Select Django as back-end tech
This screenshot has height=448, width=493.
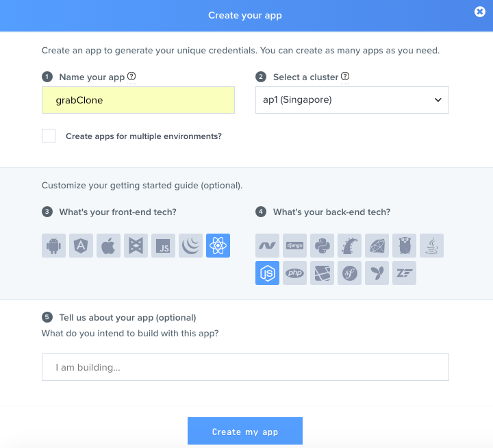tap(294, 245)
